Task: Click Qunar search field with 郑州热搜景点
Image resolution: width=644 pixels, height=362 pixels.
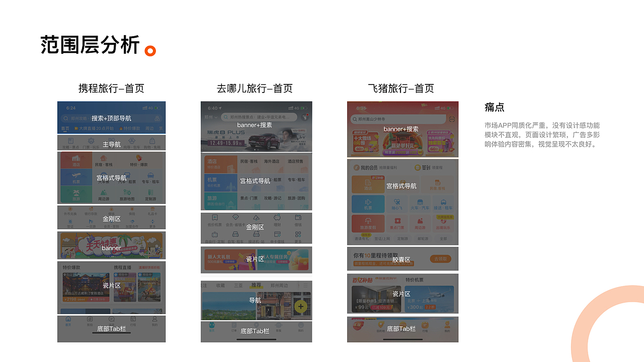Action: pyautogui.click(x=260, y=117)
